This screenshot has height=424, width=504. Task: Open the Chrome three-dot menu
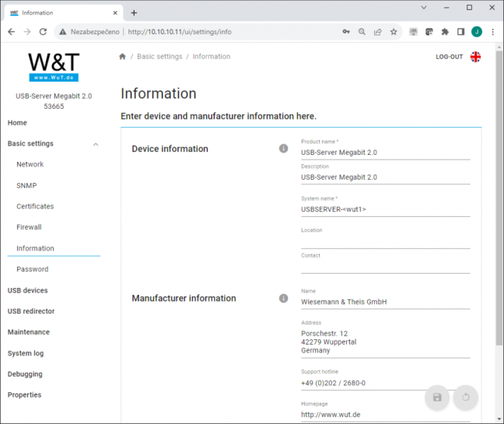tap(492, 32)
